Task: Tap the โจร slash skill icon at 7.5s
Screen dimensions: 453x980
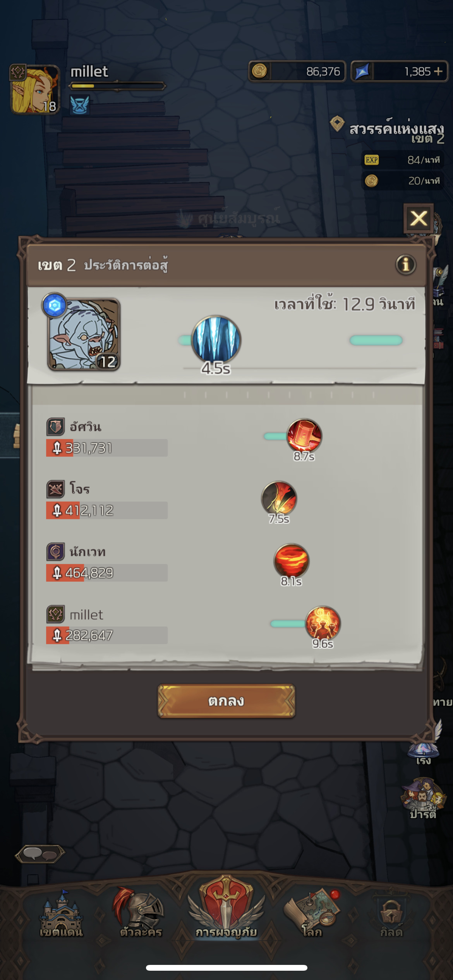Action: [279, 499]
